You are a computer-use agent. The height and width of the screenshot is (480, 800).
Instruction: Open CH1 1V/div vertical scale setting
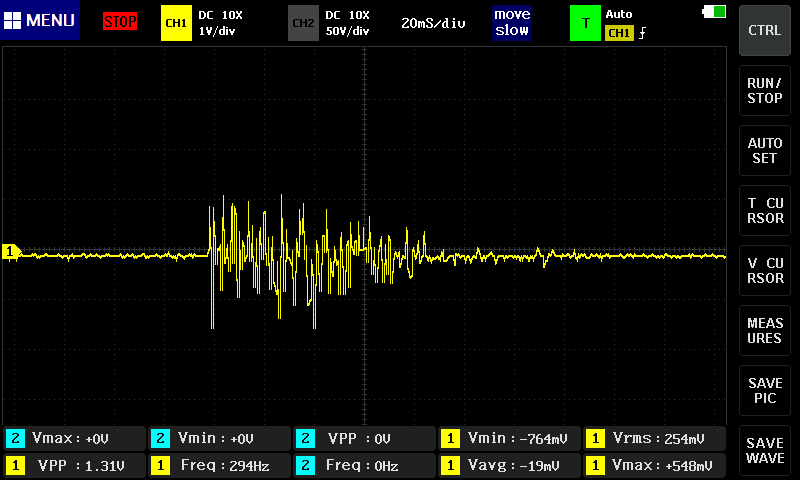(214, 31)
